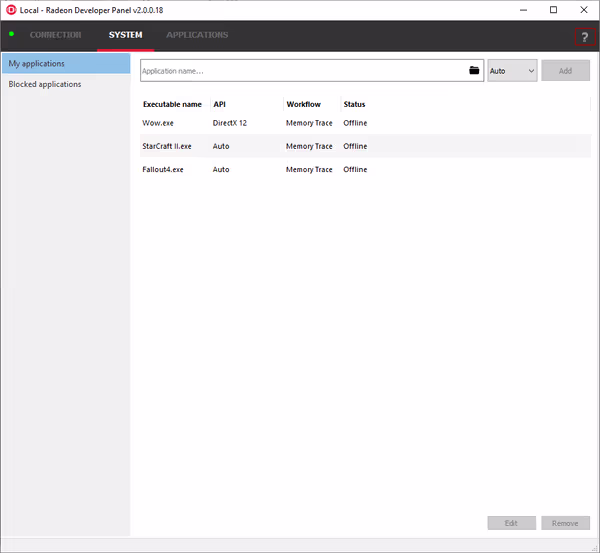The width and height of the screenshot is (600, 553).
Task: Open the help question mark icon
Action: click(x=585, y=37)
